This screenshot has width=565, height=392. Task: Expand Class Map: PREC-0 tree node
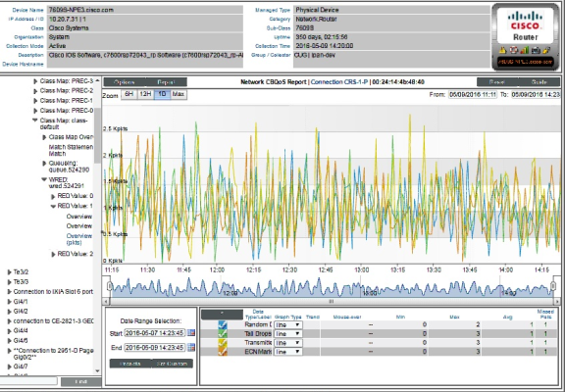35,111
